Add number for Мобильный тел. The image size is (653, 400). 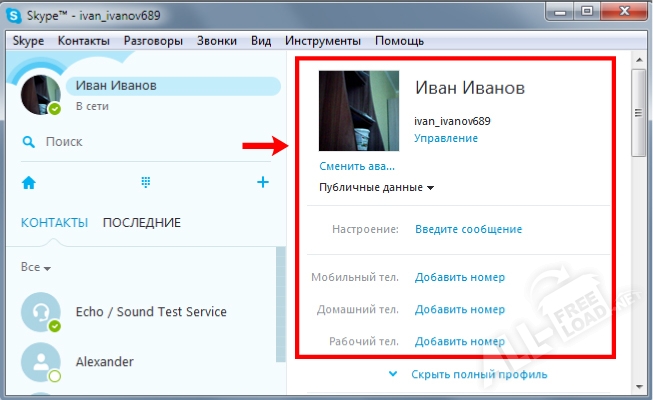pyautogui.click(x=460, y=278)
